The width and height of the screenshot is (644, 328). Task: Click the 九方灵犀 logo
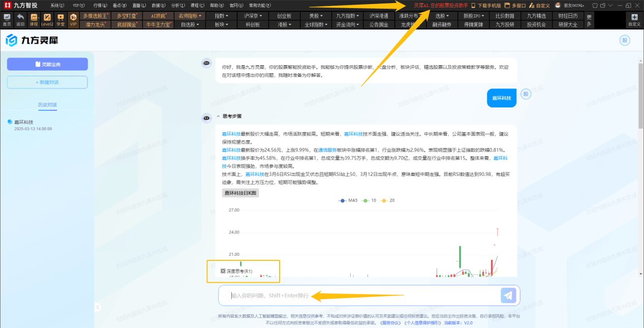pos(31,40)
